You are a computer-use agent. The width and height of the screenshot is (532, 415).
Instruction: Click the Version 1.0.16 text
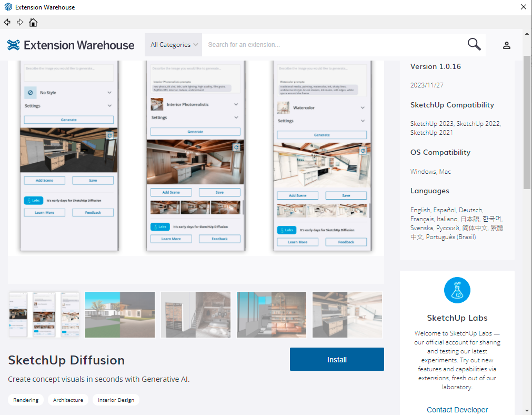[x=435, y=66]
